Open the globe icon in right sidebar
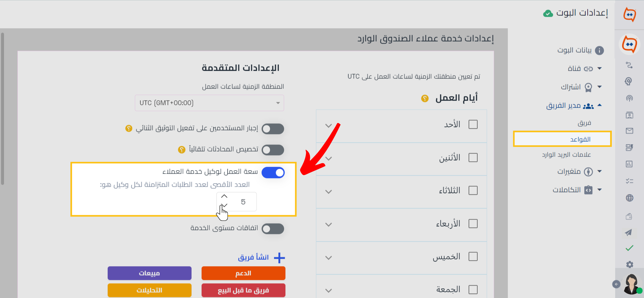644x298 pixels. coord(630,198)
